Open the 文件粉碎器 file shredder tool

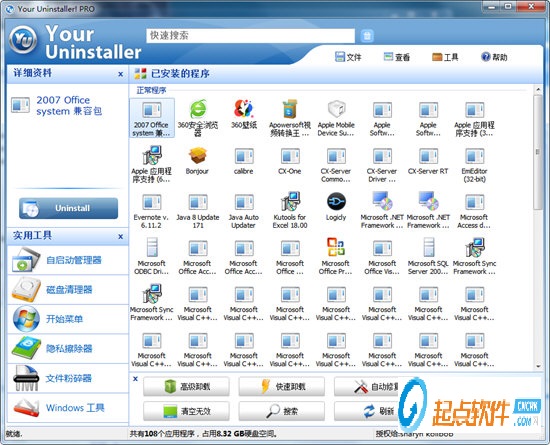(68, 378)
